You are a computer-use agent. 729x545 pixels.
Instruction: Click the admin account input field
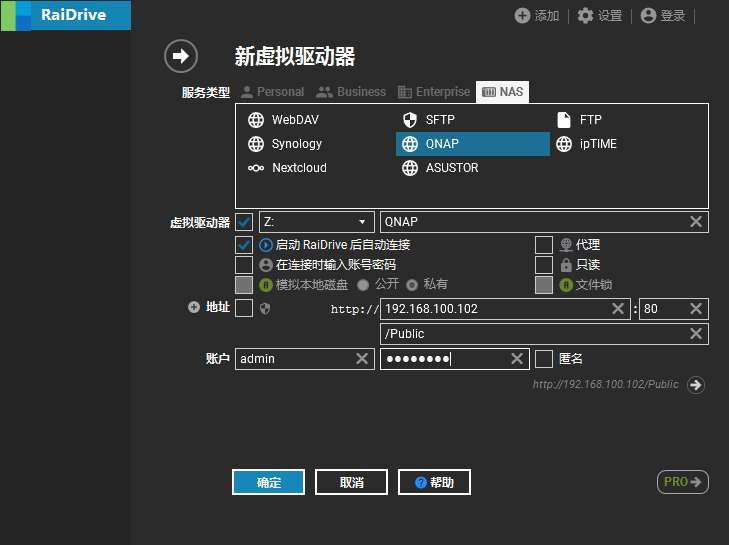point(295,359)
